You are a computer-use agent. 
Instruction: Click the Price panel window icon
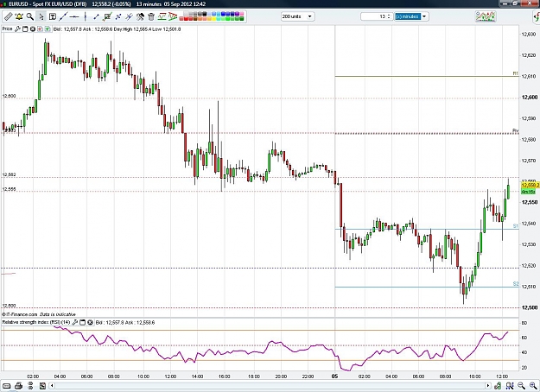pos(25,28)
